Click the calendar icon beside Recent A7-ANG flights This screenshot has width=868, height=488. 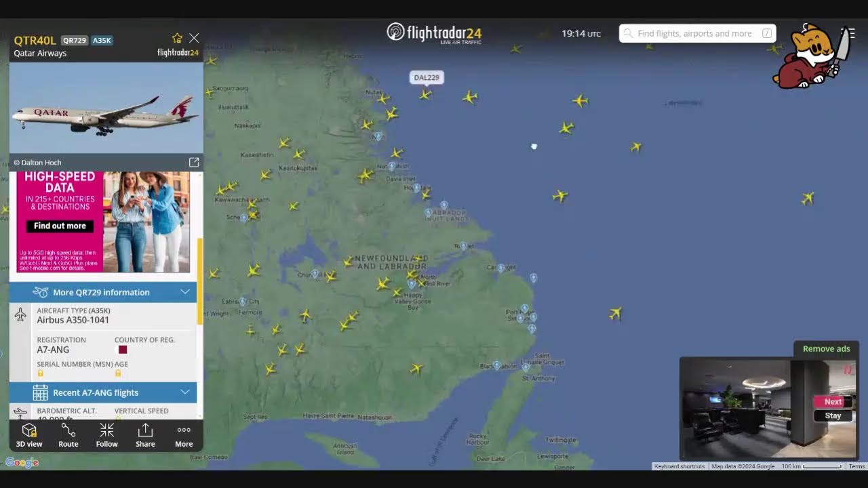(41, 392)
